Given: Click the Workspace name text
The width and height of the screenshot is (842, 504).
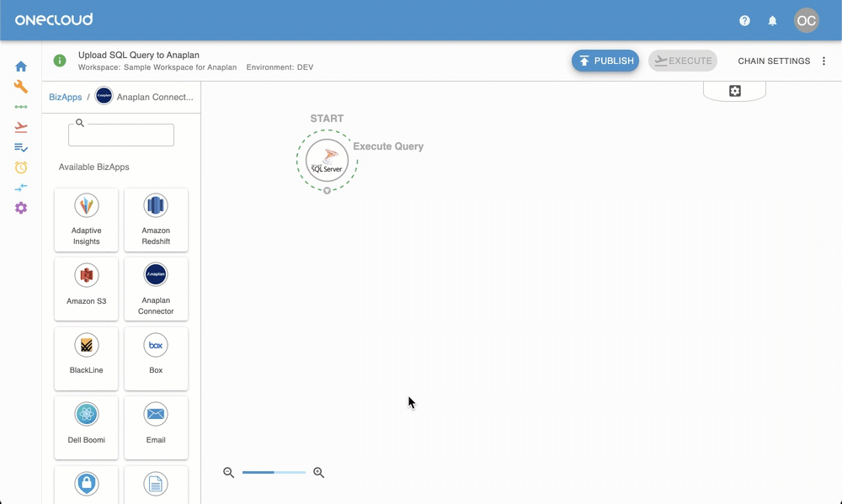Looking at the screenshot, I should (x=157, y=67).
